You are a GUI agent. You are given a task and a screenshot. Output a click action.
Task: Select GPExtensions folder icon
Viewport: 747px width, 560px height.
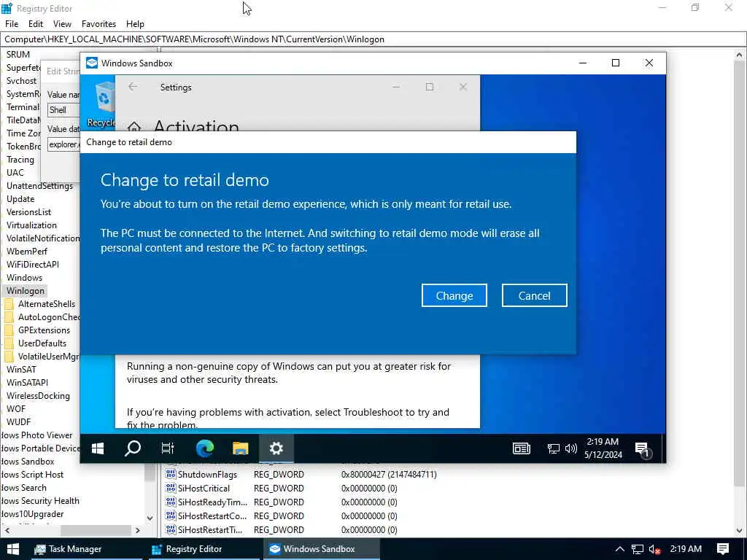pyautogui.click(x=9, y=330)
